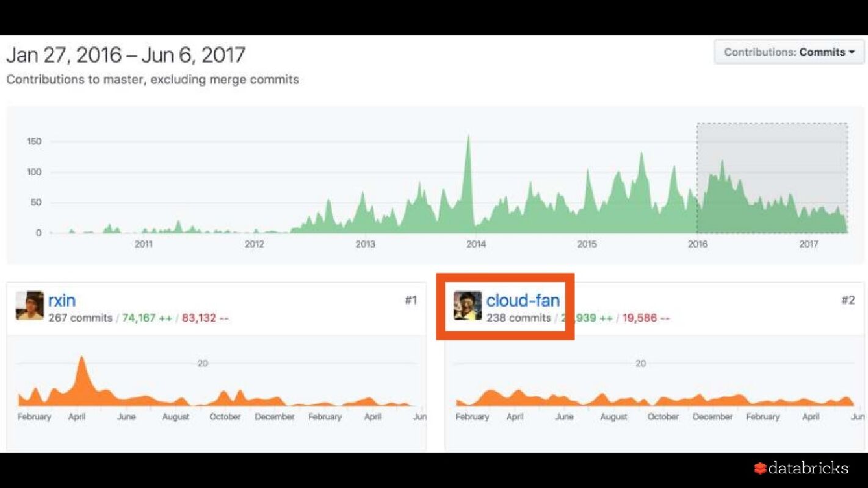Click the December label in cloud-fan's chart
868x488 pixels.
click(712, 417)
